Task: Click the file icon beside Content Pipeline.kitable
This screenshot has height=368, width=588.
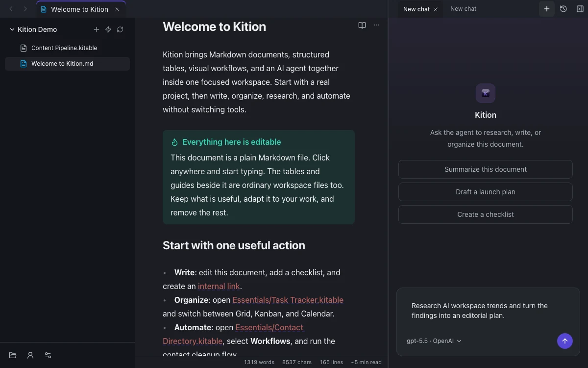Action: (23, 48)
